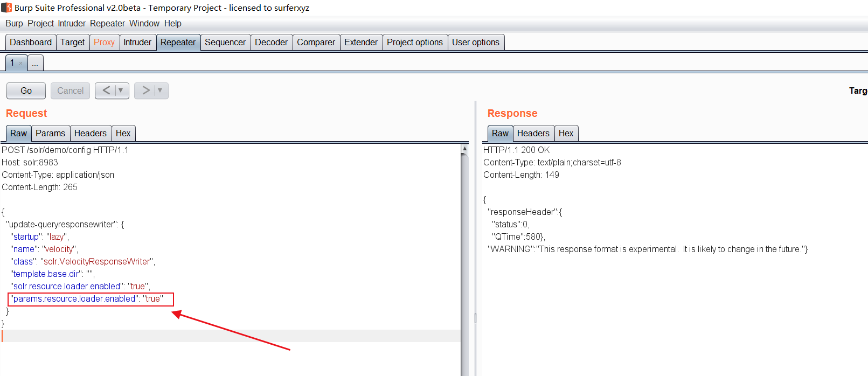Screen dimensions: 868x376
Task: Show the Response Hex view
Action: pos(566,133)
